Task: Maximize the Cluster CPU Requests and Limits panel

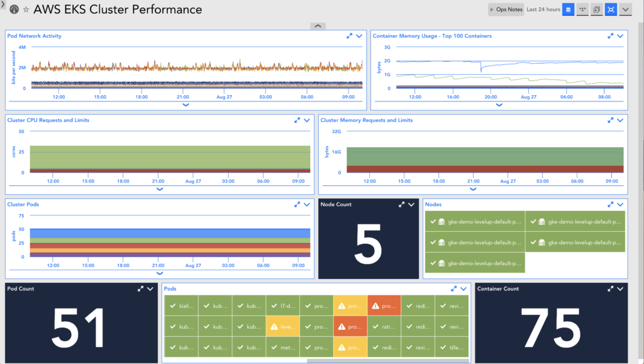Action: (x=297, y=120)
